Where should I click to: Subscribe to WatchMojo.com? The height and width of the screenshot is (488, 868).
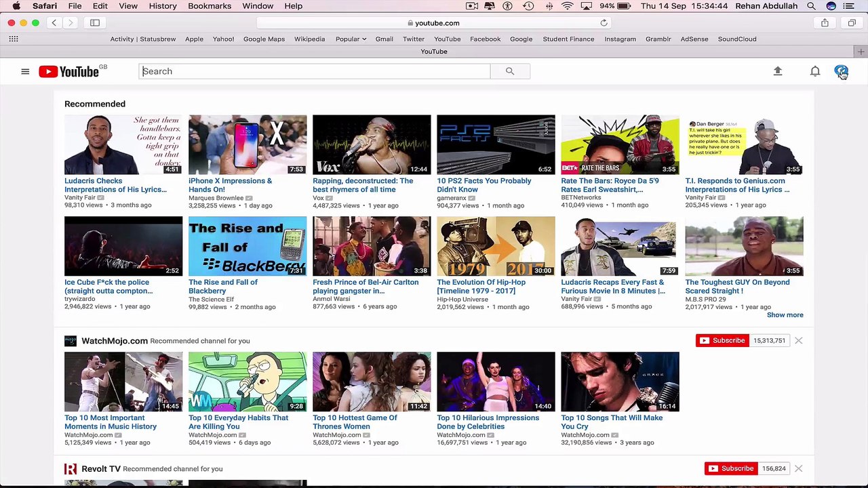[x=722, y=340]
